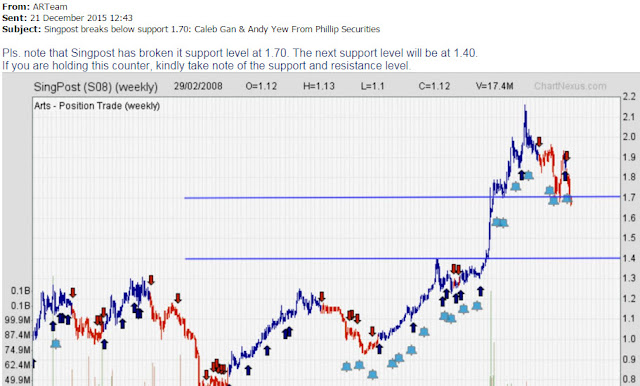Click the blue support line at 1.7

(402, 197)
